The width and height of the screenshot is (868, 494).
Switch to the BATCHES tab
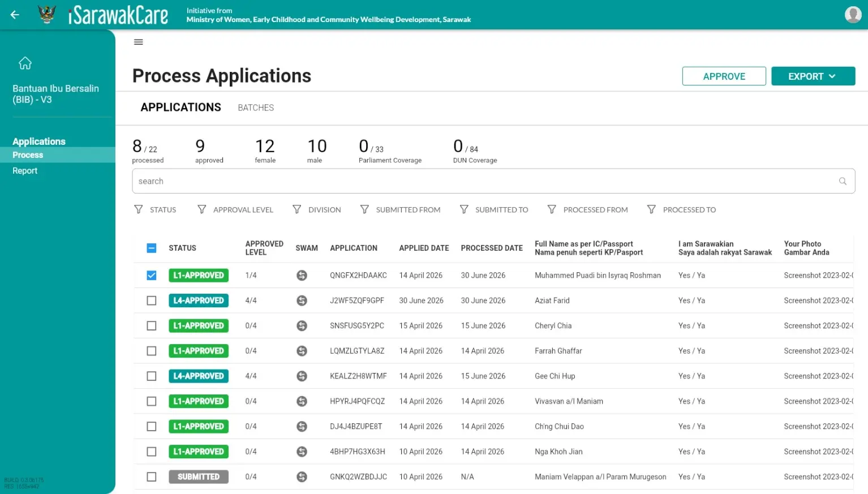pos(256,108)
